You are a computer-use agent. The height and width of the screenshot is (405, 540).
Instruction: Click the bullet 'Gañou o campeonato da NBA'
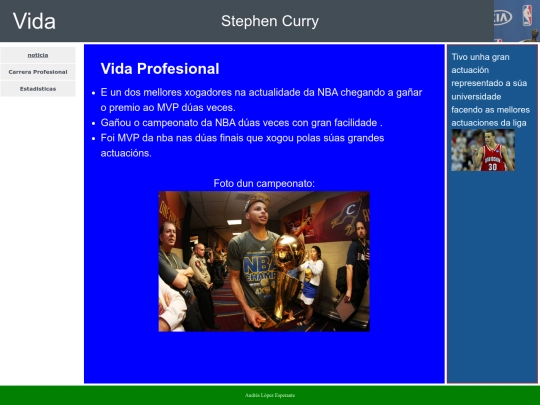tap(241, 123)
